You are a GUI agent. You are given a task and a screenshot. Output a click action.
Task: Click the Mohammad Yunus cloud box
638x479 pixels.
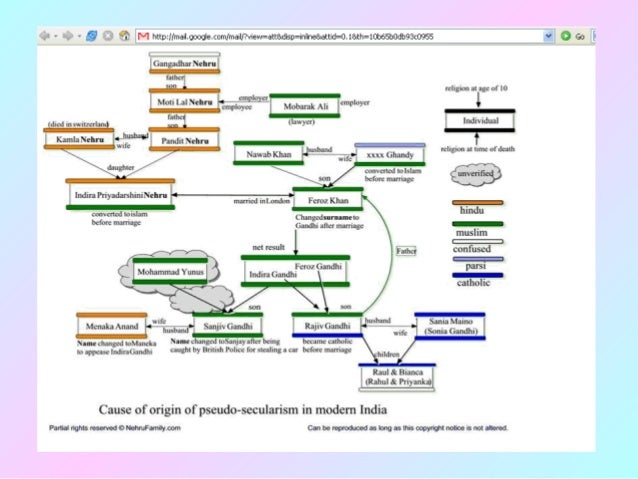(170, 271)
